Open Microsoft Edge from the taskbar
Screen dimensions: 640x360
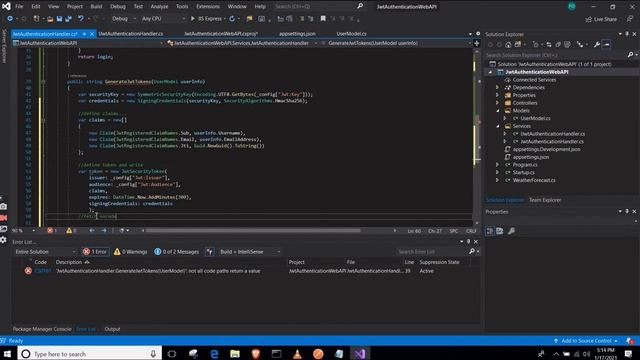(x=214, y=353)
